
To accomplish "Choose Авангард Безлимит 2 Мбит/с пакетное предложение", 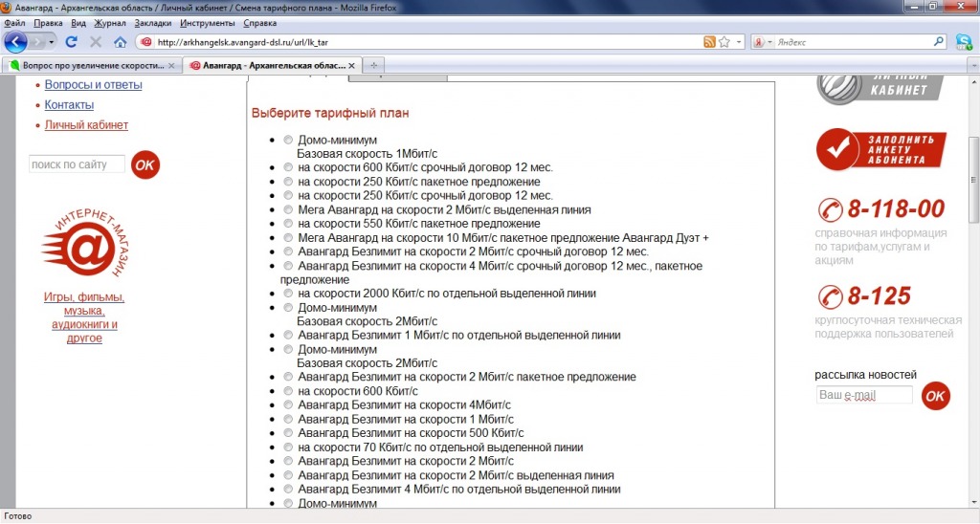I will click(287, 377).
